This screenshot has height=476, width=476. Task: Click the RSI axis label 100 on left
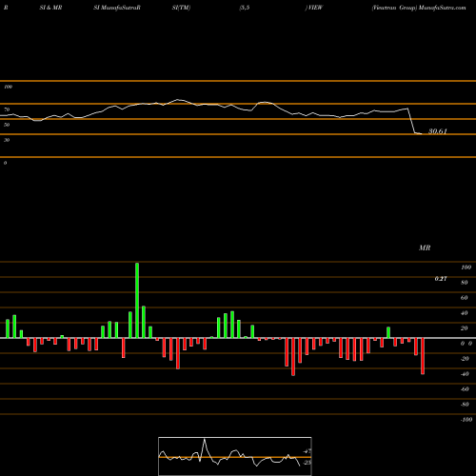pos(8,87)
